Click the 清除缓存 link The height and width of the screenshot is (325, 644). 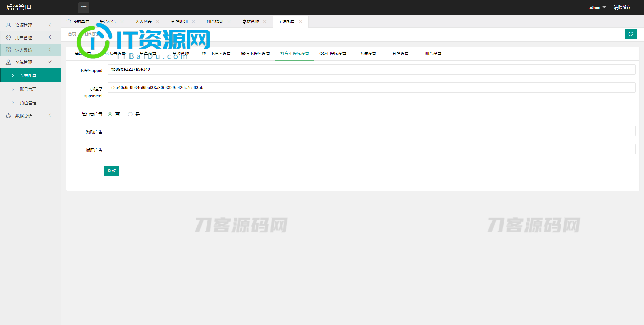click(622, 8)
